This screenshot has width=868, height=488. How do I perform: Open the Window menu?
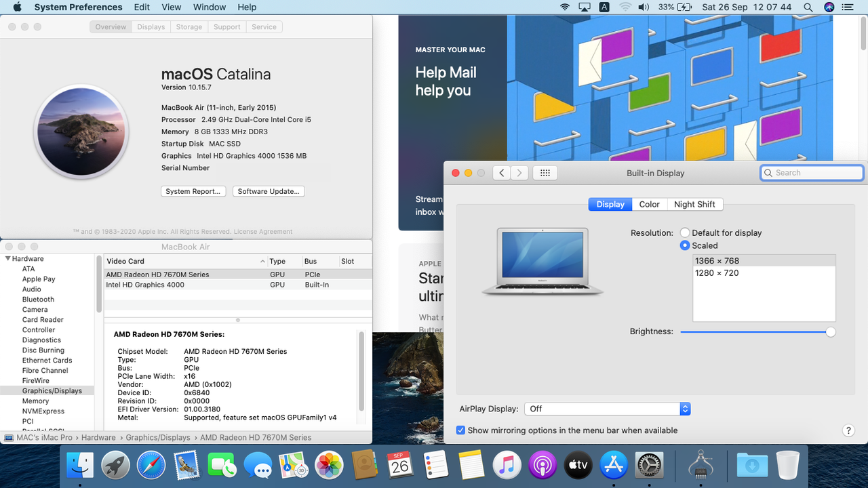pyautogui.click(x=210, y=7)
